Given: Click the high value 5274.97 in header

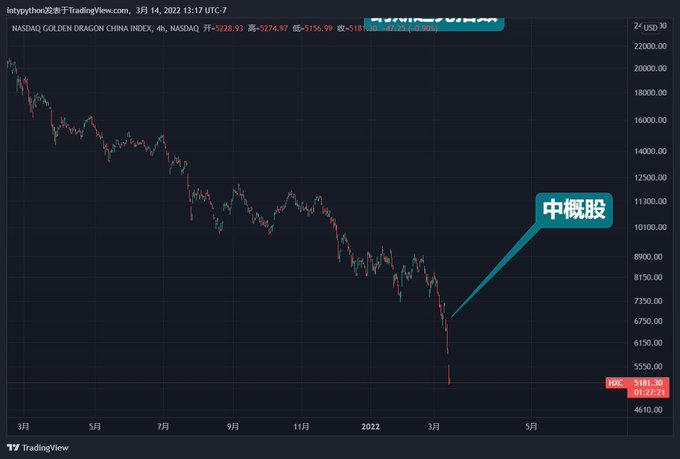Looking at the screenshot, I should [274, 28].
